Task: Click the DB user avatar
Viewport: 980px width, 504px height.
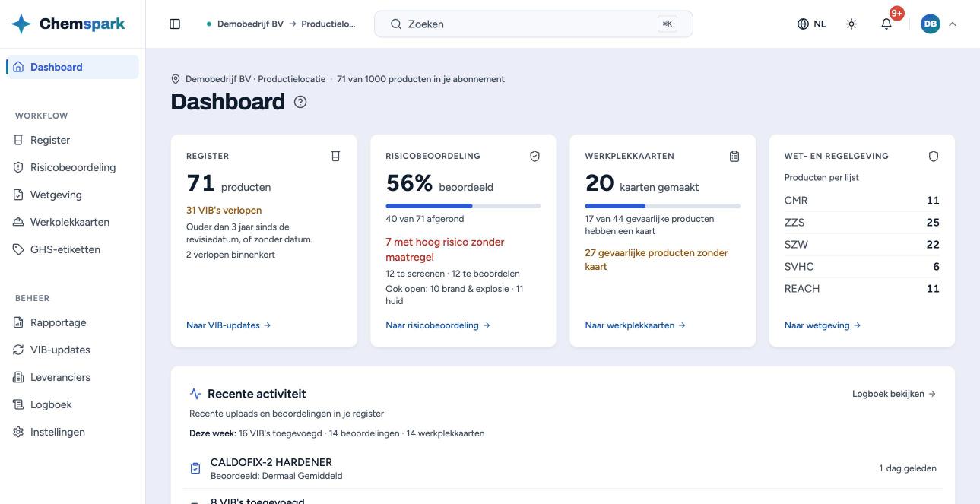Action: pos(931,24)
